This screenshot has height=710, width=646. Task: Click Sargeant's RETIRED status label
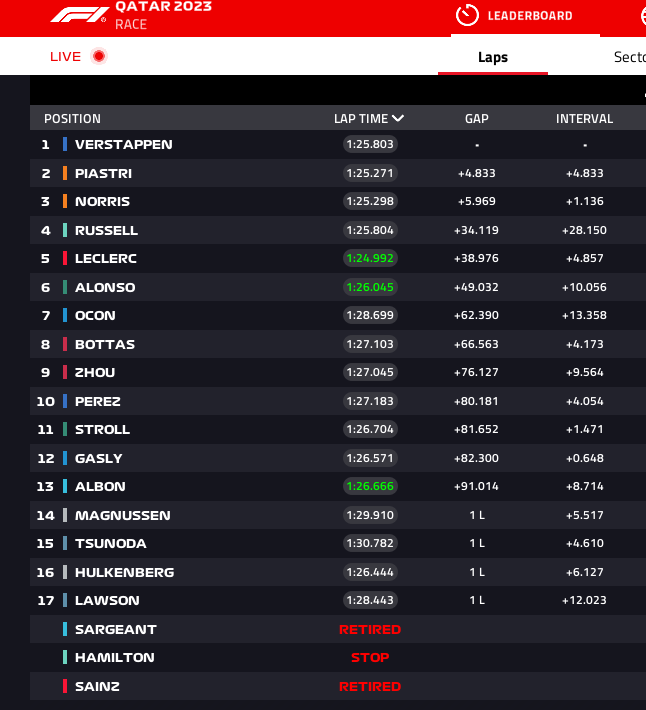pyautogui.click(x=370, y=629)
